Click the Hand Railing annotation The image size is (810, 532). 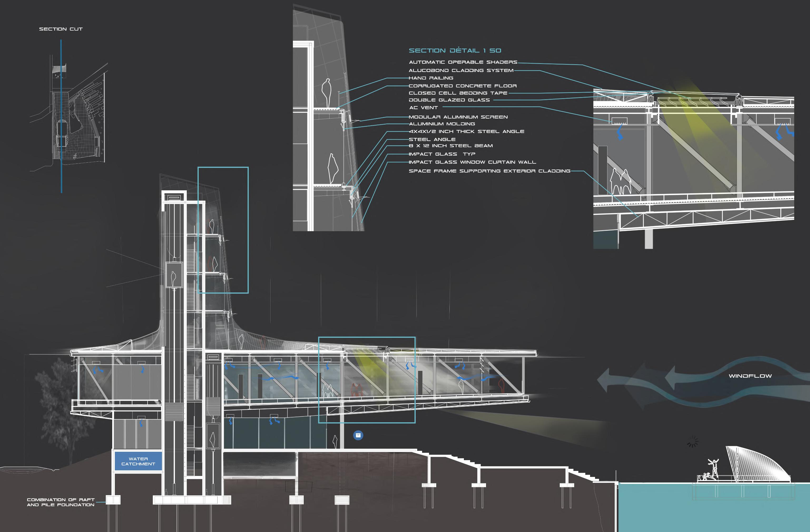click(x=431, y=78)
